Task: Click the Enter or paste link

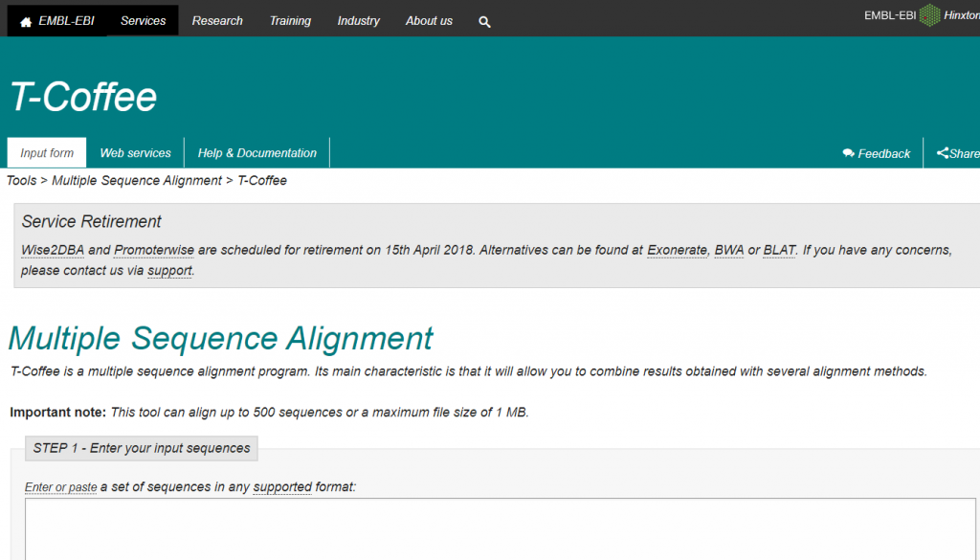Action: point(60,487)
